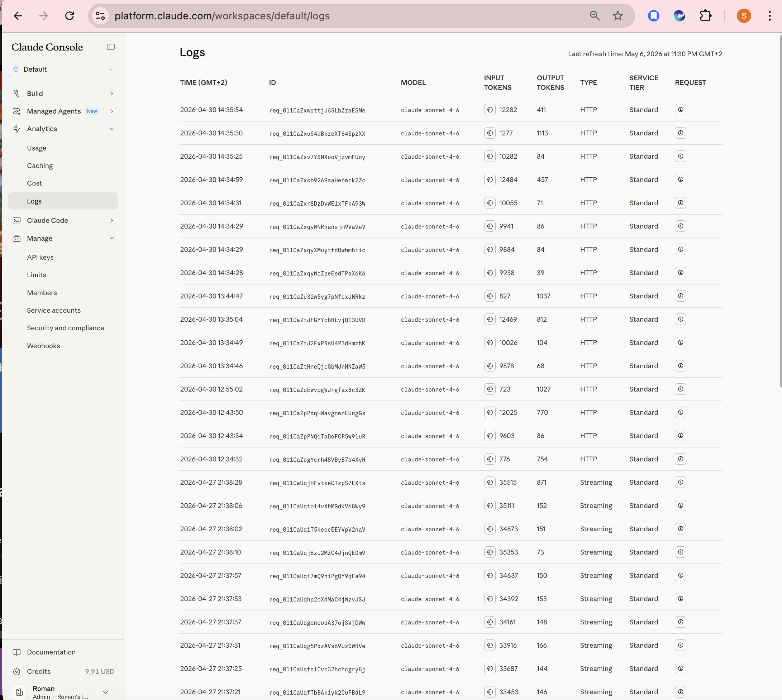The width and height of the screenshot is (782, 700).
Task: Click input tokens value 10026
Action: [x=508, y=343]
